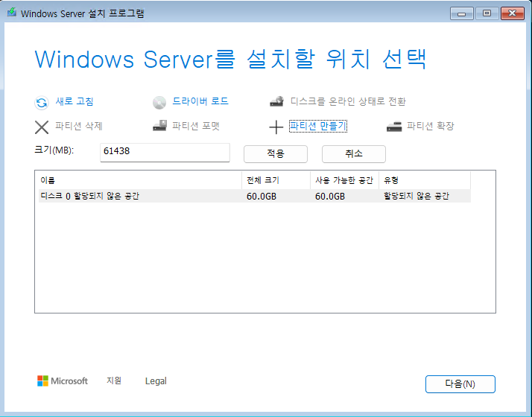Click the 파티션 확장 text link

click(x=430, y=126)
